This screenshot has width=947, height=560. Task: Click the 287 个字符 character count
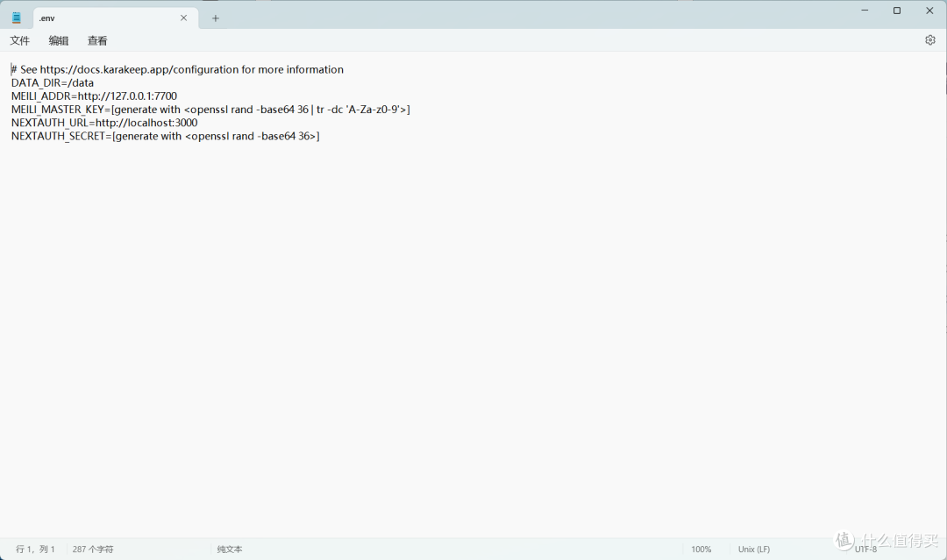(93, 549)
